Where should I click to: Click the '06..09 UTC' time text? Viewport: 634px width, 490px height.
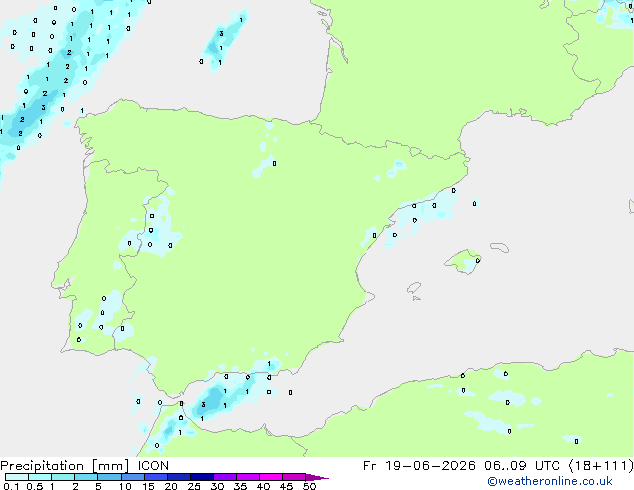522,466
